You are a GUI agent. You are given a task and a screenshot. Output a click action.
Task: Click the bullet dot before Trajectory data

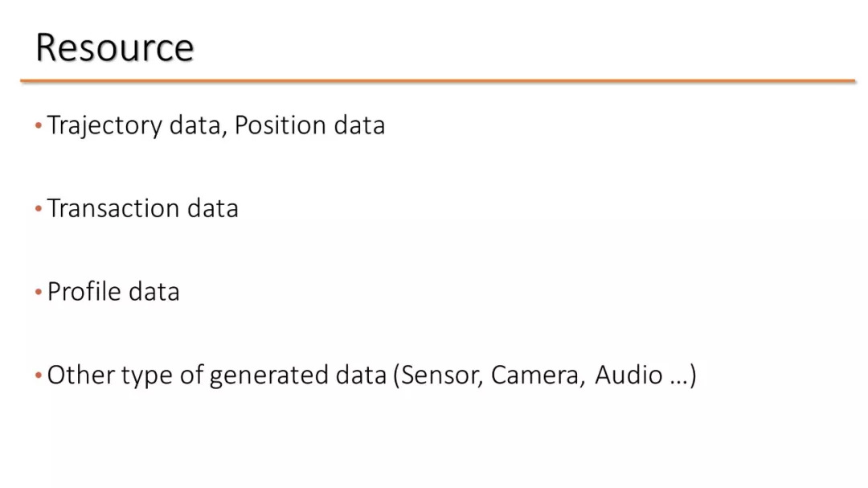39,125
